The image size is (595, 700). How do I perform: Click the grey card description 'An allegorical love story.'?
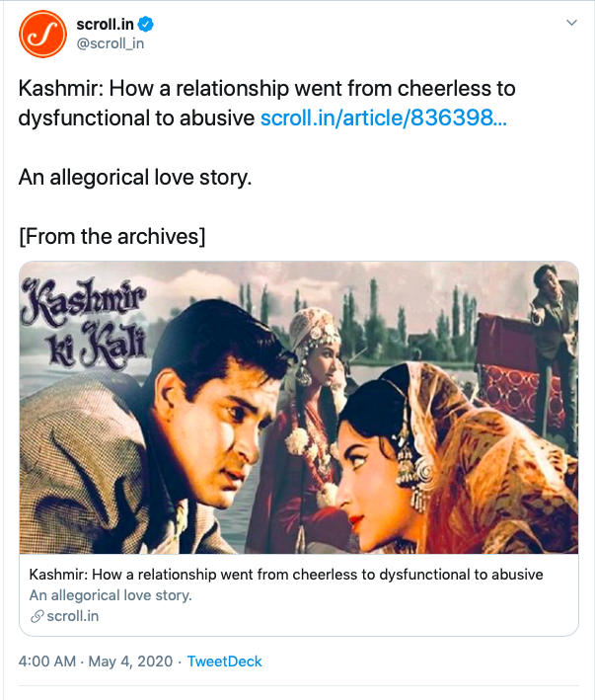[111, 595]
